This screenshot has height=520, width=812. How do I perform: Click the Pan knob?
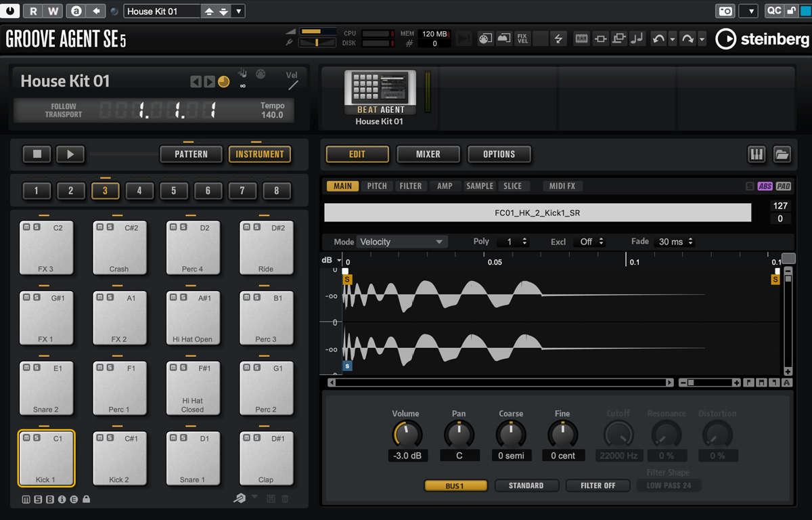tap(459, 434)
